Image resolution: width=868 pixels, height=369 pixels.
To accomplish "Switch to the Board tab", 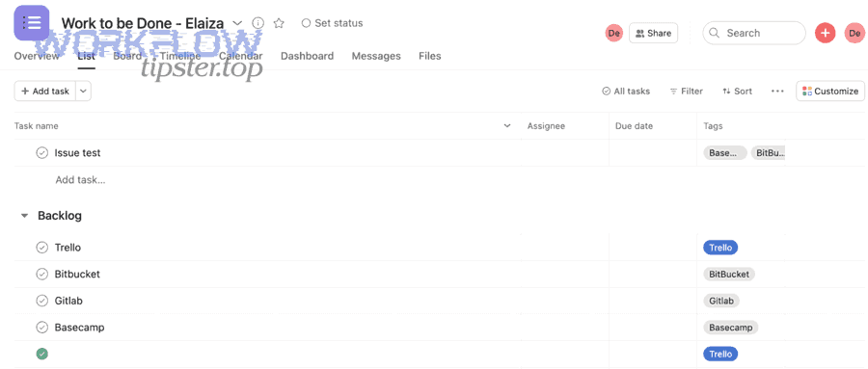I will click(x=127, y=56).
